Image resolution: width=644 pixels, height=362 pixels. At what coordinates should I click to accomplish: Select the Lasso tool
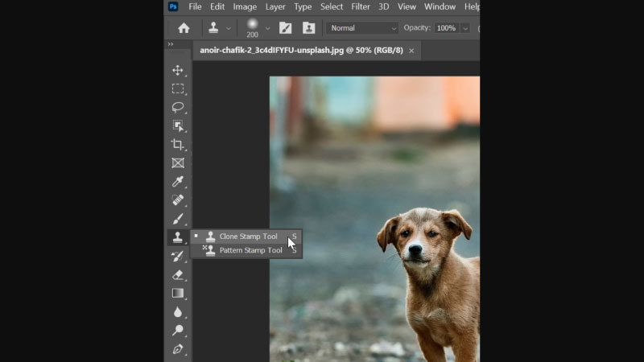pyautogui.click(x=178, y=107)
